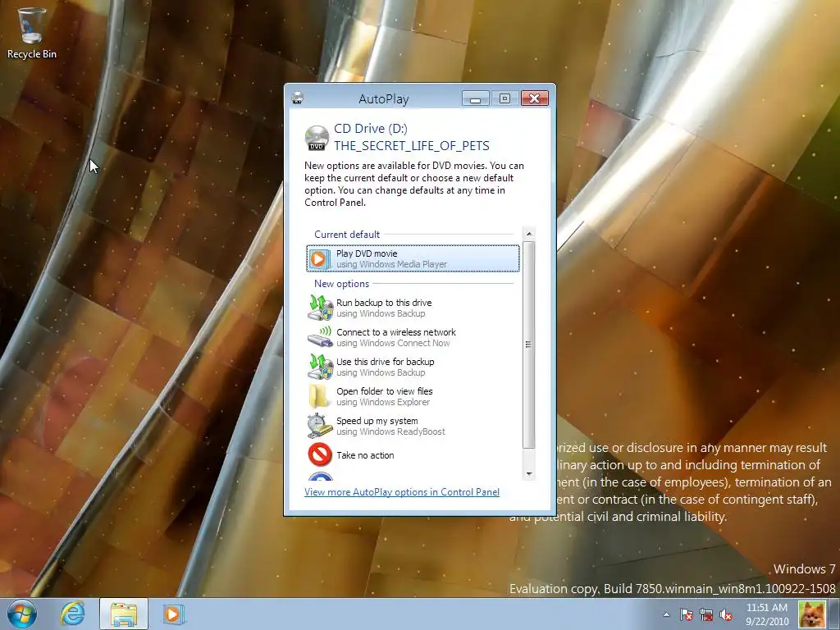Choose Speed up my system
The image size is (840, 630).
(x=413, y=426)
